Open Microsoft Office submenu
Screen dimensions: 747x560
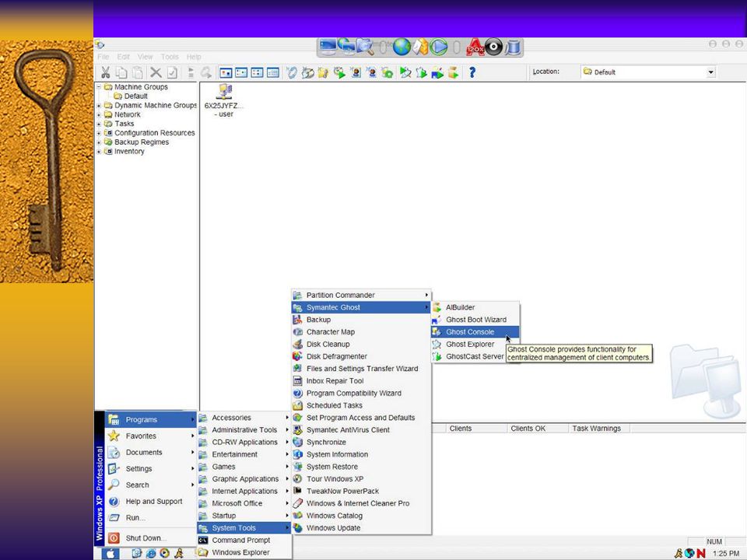(244, 503)
